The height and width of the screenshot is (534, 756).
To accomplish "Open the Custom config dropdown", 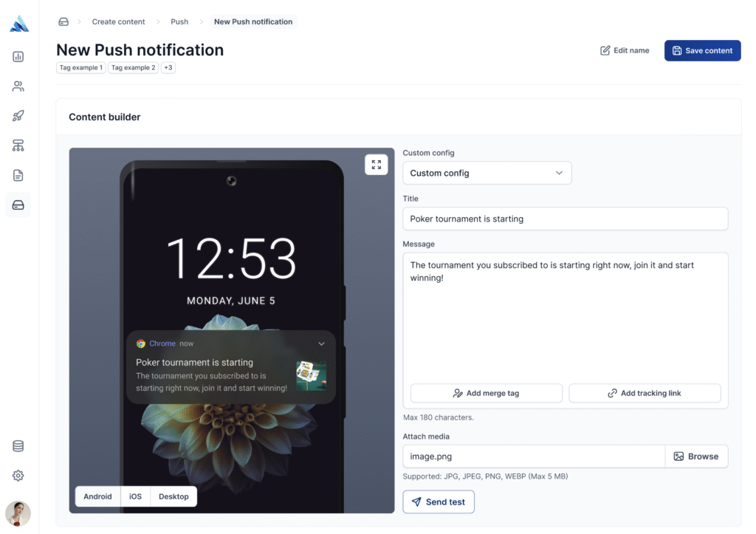I will click(487, 173).
